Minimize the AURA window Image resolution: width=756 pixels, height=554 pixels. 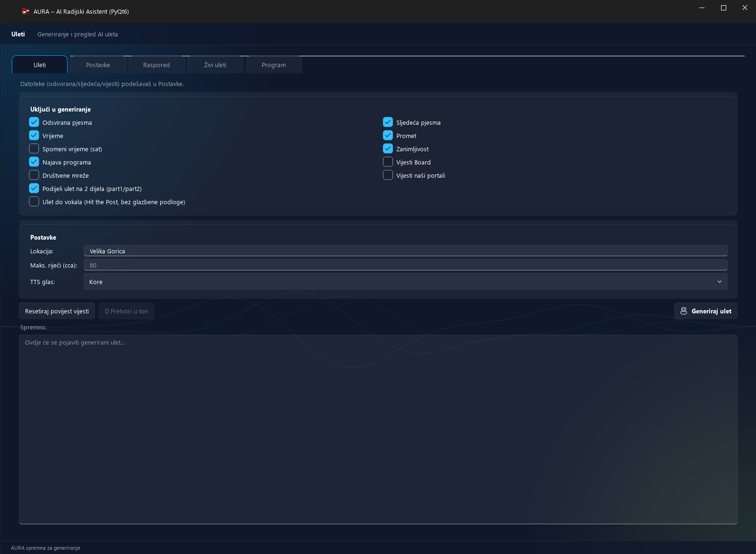pyautogui.click(x=702, y=8)
